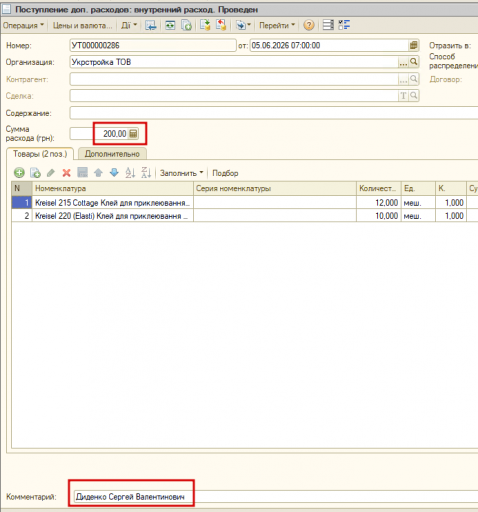This screenshot has height=512, width=478.
Task: Expand the Заполнить dropdown
Action: (x=182, y=173)
